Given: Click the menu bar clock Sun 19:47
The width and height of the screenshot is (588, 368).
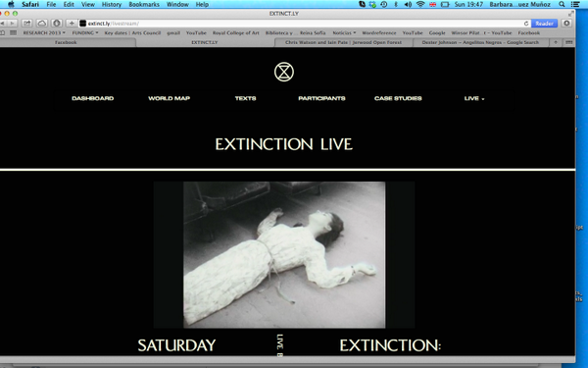Looking at the screenshot, I should point(468,4).
